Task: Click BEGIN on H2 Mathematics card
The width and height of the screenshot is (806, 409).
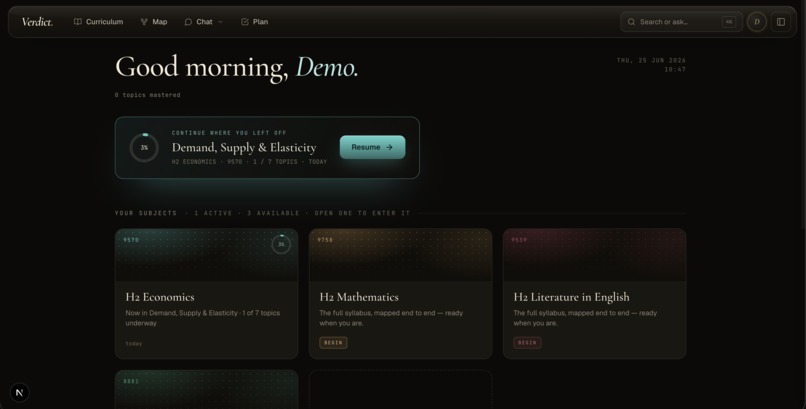Action: point(333,343)
